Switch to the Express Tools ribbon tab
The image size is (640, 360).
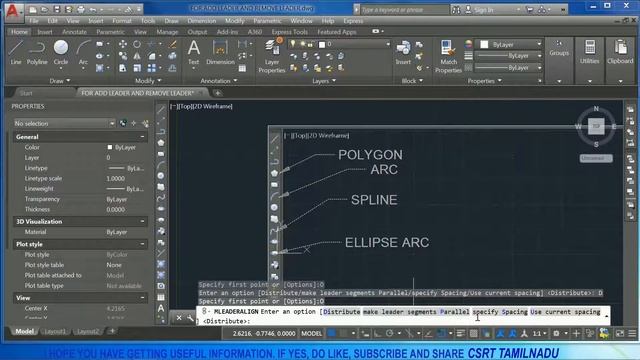[289, 32]
